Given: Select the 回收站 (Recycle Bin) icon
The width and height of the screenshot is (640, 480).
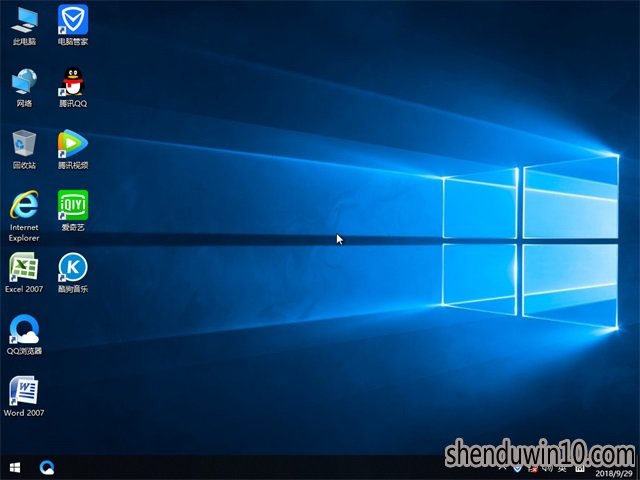Looking at the screenshot, I should (x=24, y=149).
